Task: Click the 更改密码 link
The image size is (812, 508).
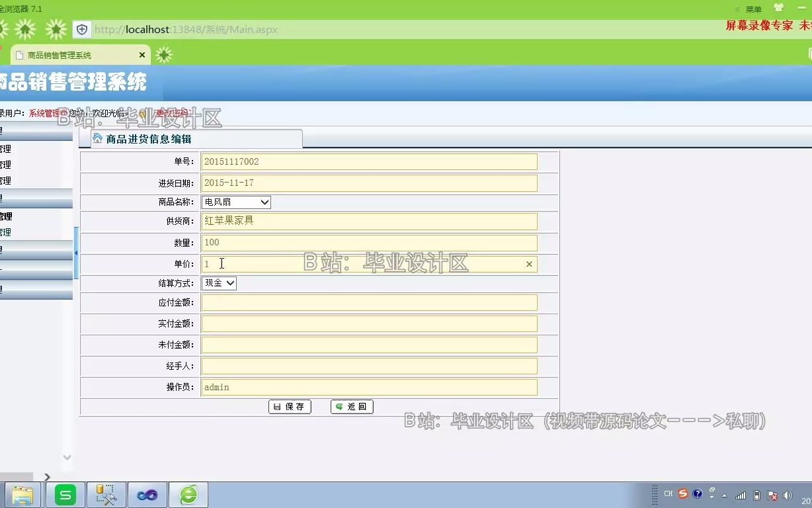Action: click(x=171, y=112)
